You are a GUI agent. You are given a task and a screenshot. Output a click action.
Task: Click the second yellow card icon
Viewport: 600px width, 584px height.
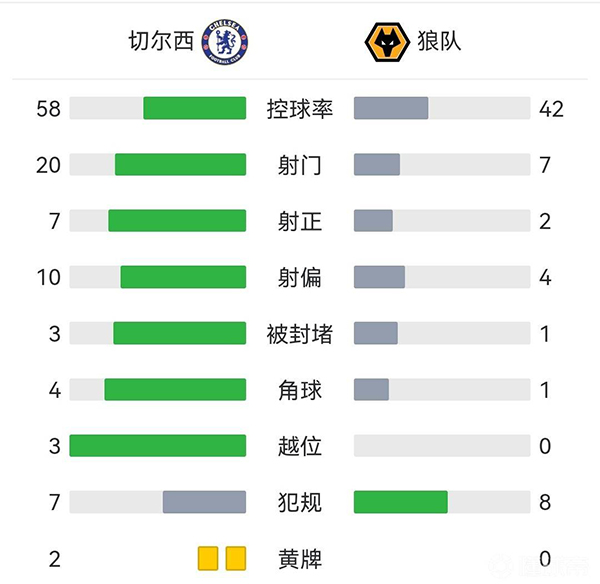(236, 558)
